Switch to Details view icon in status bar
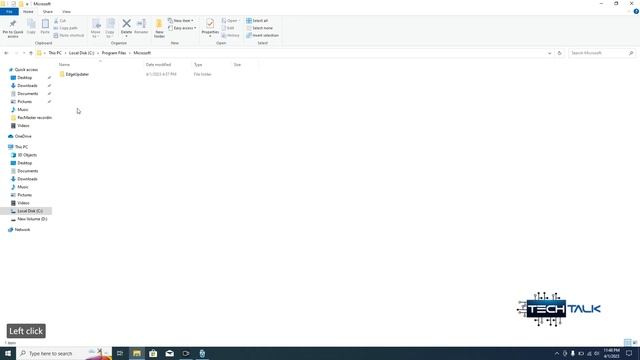Screen dimensions: 640x360 click(x=627, y=342)
